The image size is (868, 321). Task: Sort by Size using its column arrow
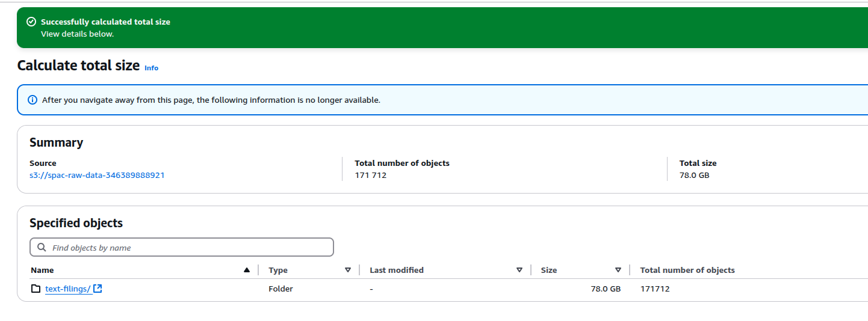tap(618, 271)
